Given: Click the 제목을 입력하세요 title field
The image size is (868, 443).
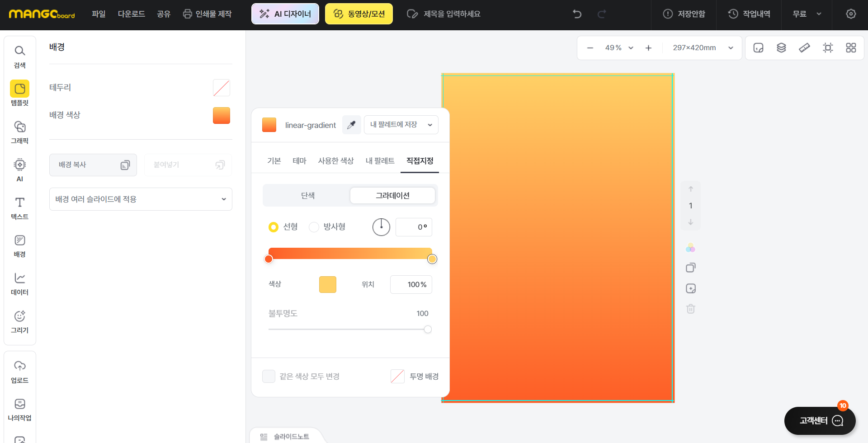Looking at the screenshot, I should [452, 14].
